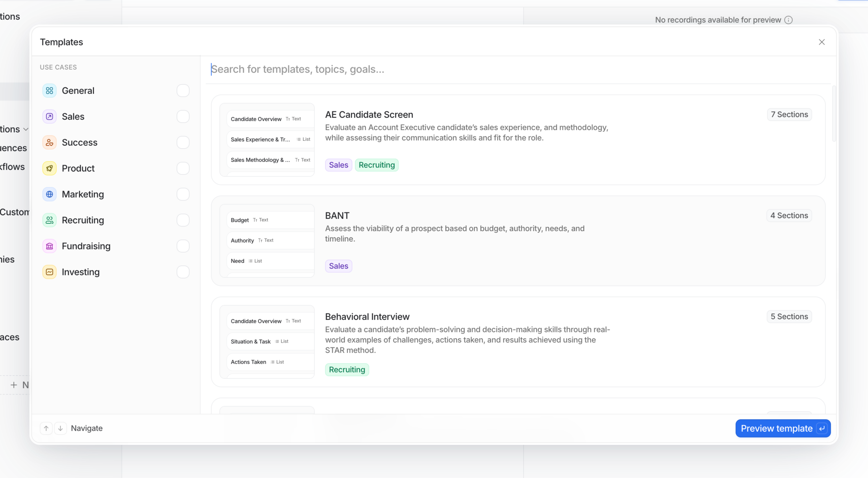Check the Recruiting use case checkbox
The width and height of the screenshot is (868, 478).
tap(183, 220)
